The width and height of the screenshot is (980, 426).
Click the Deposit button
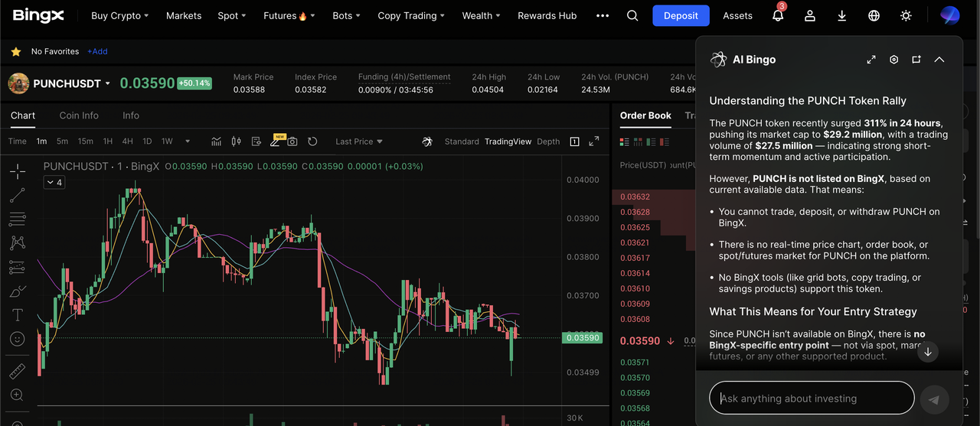681,16
